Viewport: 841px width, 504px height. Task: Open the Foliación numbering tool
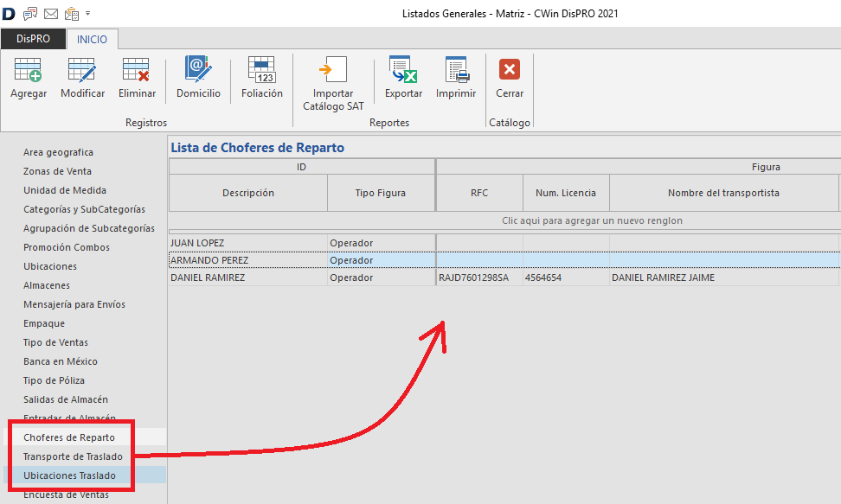pyautogui.click(x=261, y=71)
